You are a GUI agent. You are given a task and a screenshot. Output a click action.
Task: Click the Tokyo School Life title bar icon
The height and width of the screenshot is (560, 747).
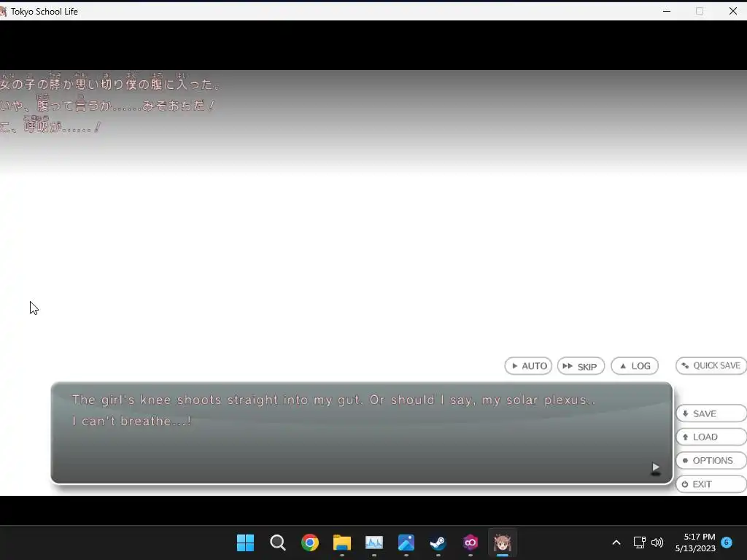point(3,11)
